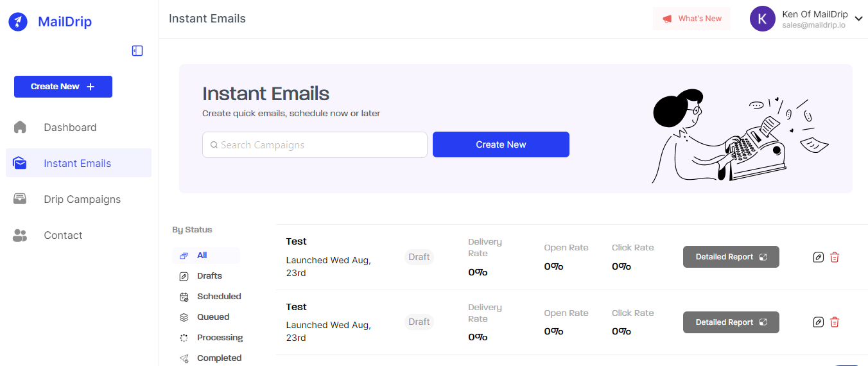Viewport: 868px width, 366px height.
Task: Open Detailed Report for second Test
Action: tap(731, 322)
